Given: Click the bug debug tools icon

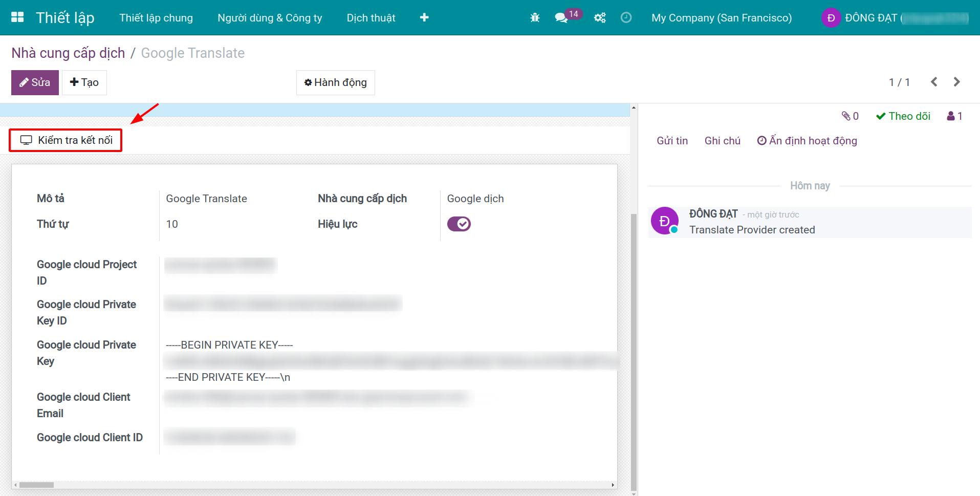Looking at the screenshot, I should tap(535, 18).
